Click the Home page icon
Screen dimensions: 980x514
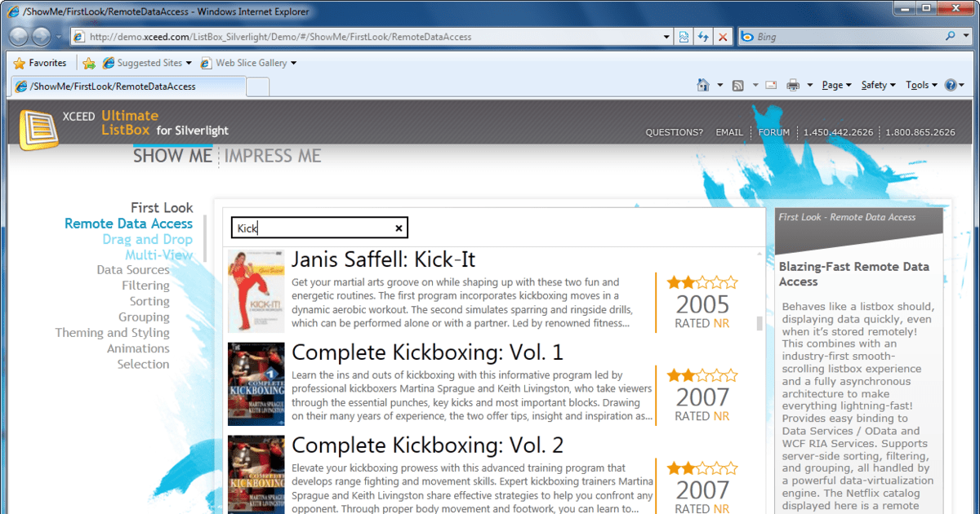click(702, 85)
